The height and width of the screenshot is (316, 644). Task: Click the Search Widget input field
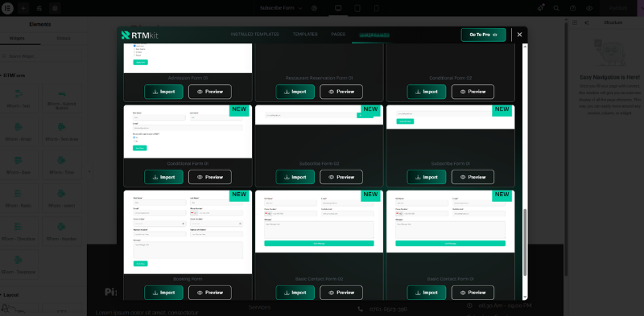41,56
